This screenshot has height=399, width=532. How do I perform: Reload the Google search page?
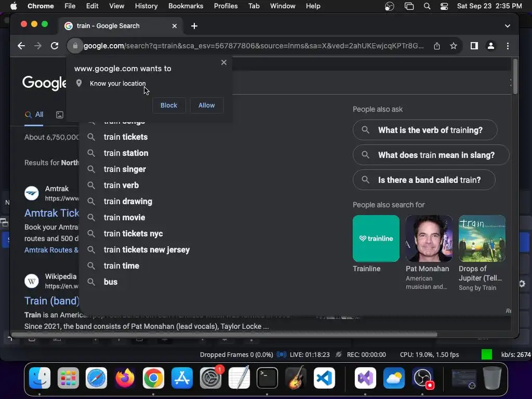54,46
